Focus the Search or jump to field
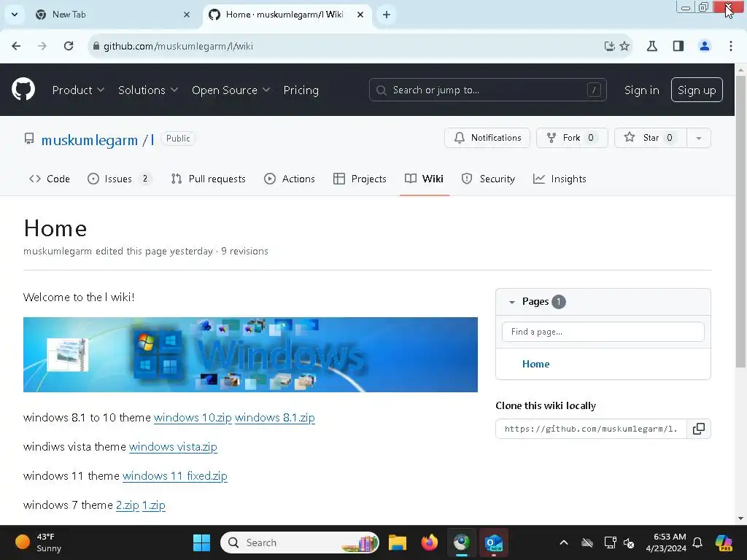 [x=487, y=90]
